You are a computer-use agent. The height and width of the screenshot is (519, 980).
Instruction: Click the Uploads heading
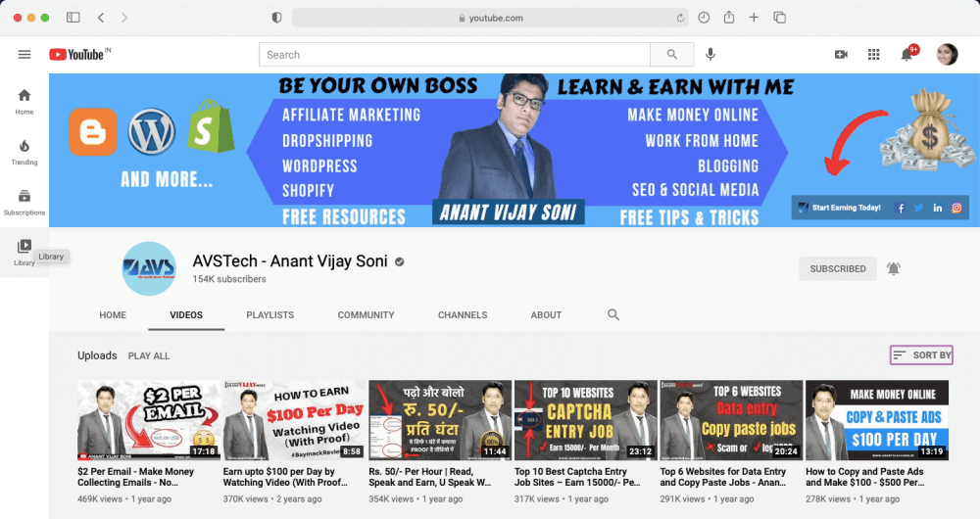97,355
